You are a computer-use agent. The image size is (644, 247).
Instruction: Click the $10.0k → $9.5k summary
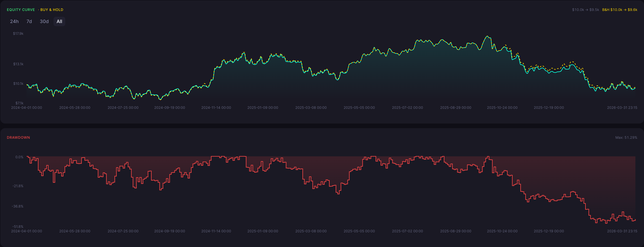click(586, 10)
